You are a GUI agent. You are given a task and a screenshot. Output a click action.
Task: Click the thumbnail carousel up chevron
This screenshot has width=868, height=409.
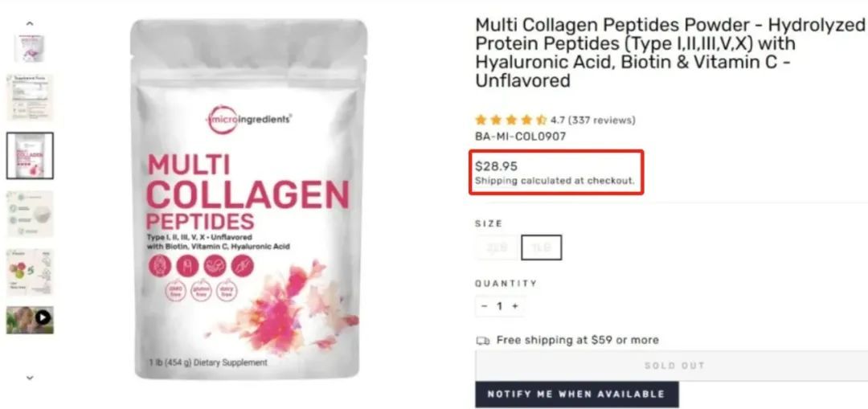point(30,24)
